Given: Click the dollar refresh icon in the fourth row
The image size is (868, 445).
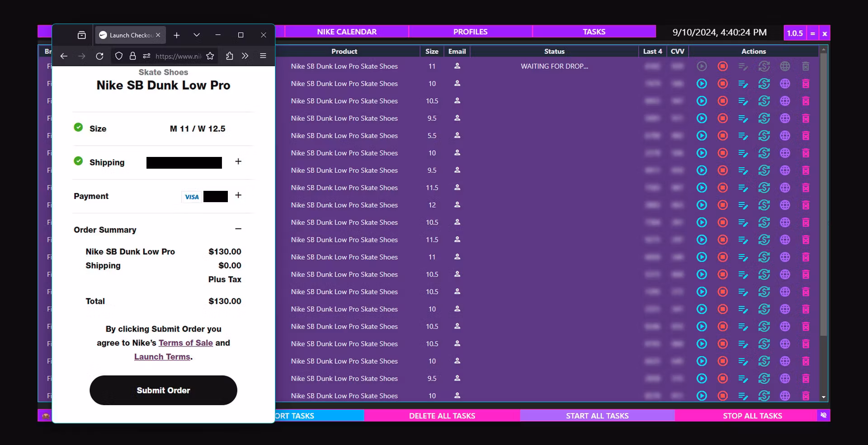Looking at the screenshot, I should pos(764,118).
